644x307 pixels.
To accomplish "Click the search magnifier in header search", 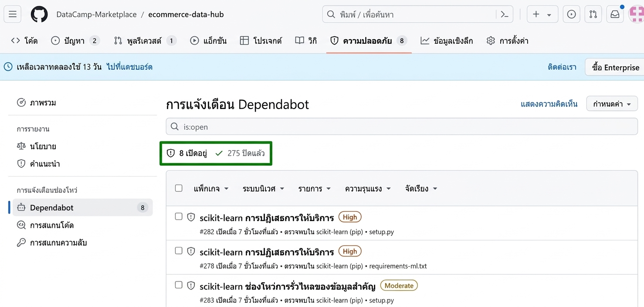I will pos(331,14).
